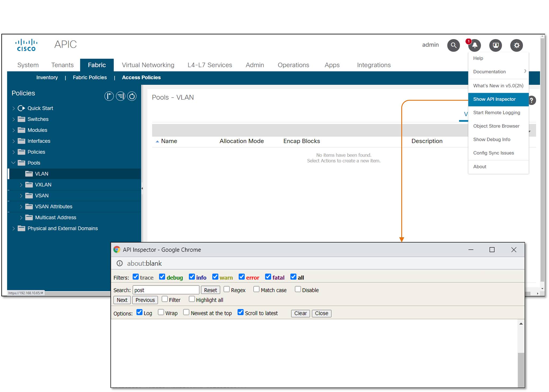Expand Physical and External Domains
The image size is (549, 392).
click(14, 228)
